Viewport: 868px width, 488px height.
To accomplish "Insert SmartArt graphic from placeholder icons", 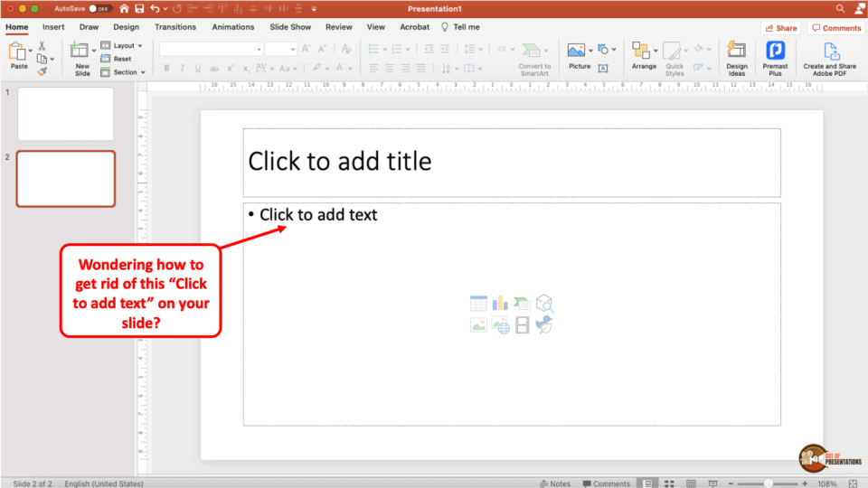I will coord(522,304).
